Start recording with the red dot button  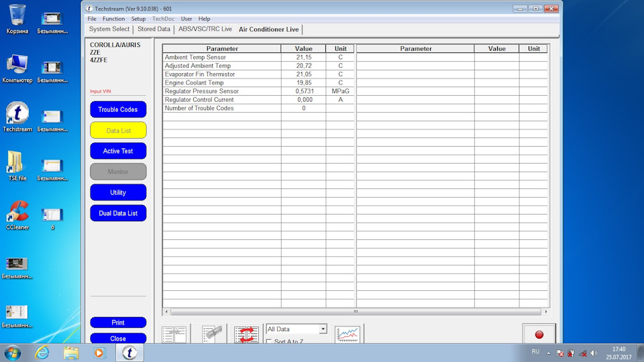[x=539, y=334]
